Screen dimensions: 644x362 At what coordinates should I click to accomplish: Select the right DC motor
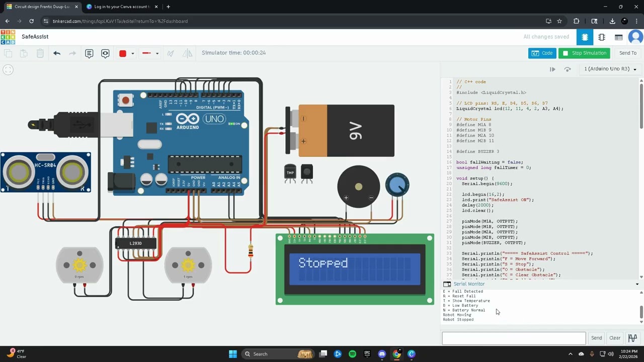(x=188, y=264)
